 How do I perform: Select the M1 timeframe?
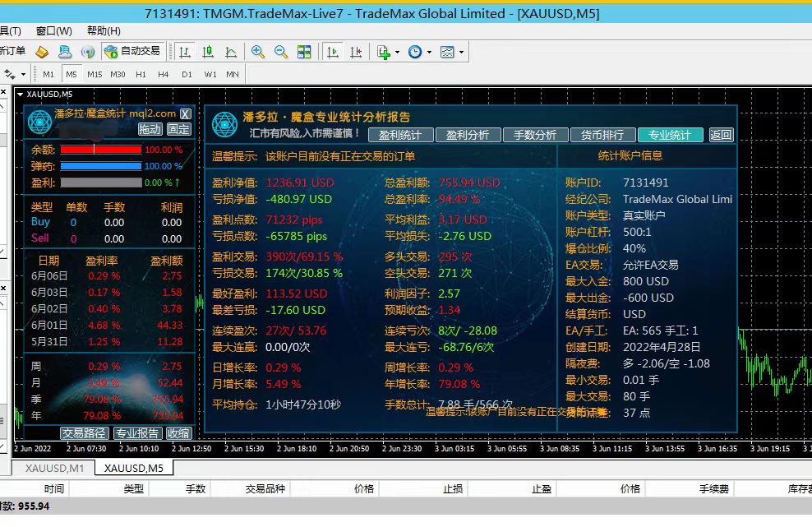(x=48, y=74)
